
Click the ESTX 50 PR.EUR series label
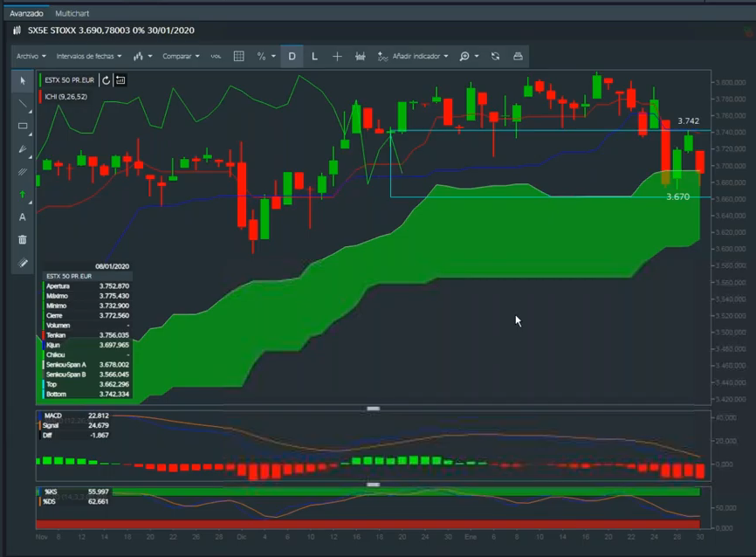[70, 80]
